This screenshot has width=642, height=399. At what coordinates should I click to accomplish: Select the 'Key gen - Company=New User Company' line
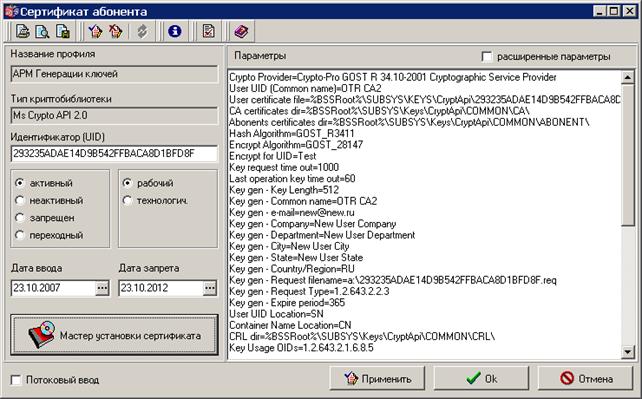point(312,224)
